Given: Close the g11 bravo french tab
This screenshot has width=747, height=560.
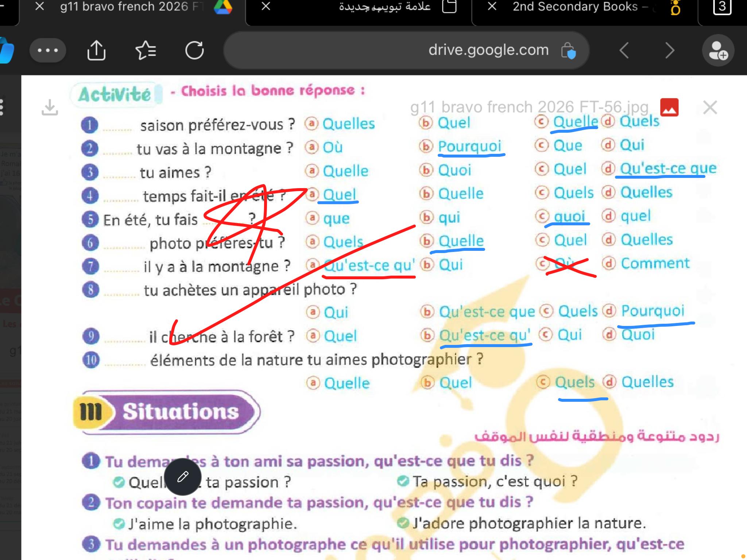Looking at the screenshot, I should pyautogui.click(x=40, y=7).
